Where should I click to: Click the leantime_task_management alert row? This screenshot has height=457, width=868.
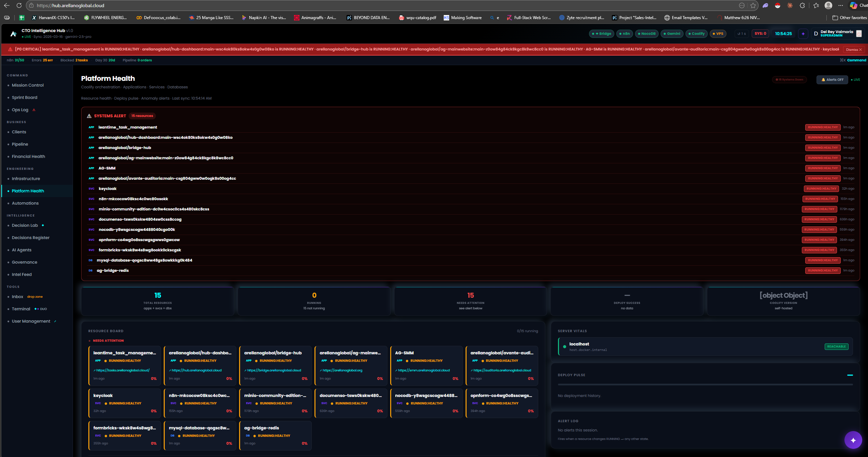(x=471, y=127)
